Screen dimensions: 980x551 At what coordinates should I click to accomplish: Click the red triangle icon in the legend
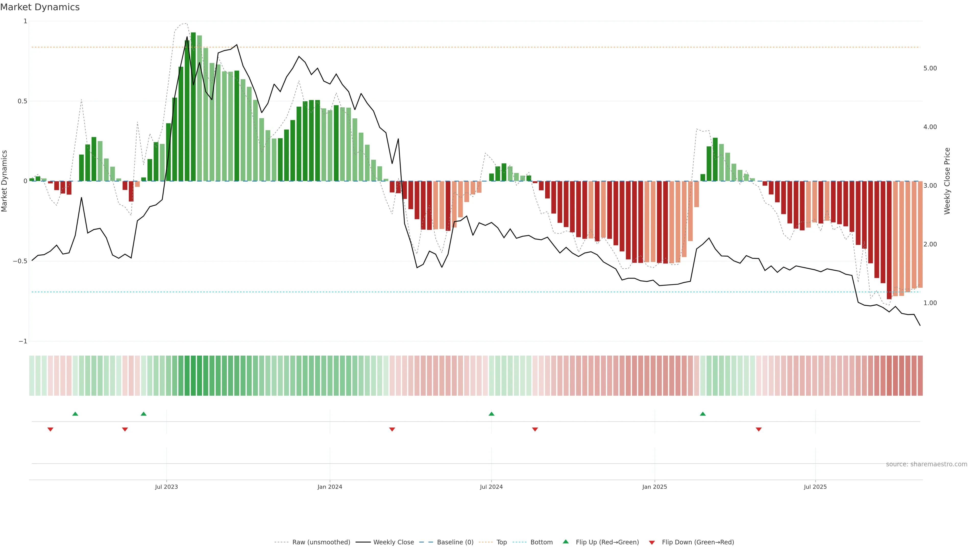tap(652, 543)
